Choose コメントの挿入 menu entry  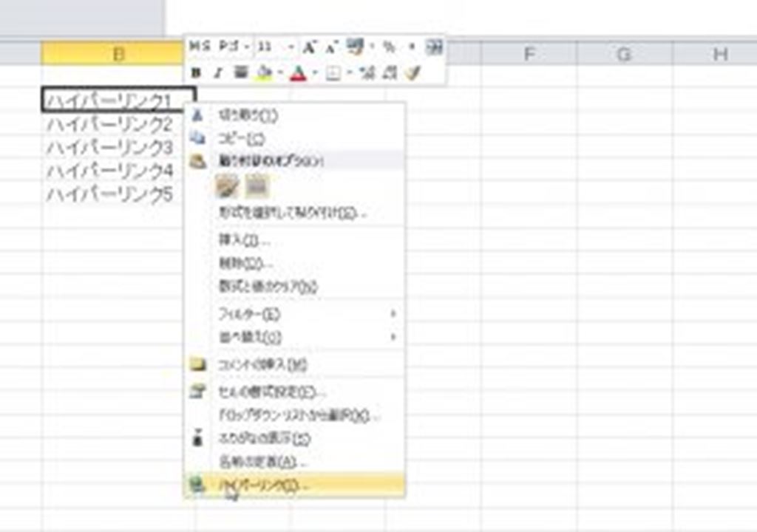(x=262, y=364)
